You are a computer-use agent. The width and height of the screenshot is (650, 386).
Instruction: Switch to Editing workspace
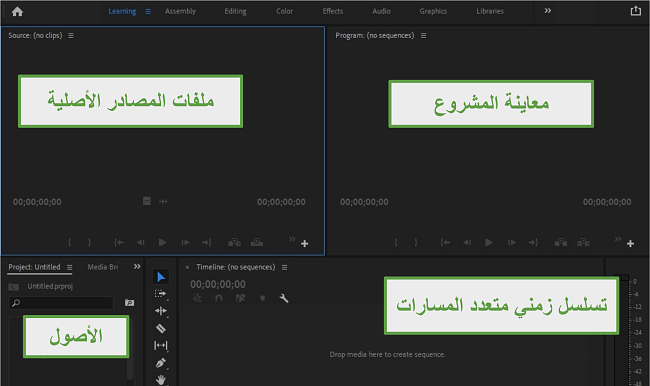point(235,12)
